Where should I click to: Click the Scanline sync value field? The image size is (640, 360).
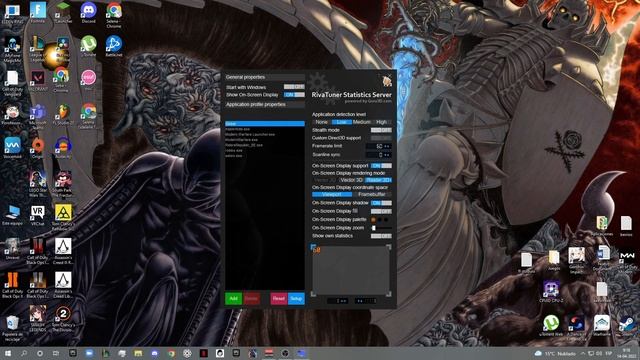[379, 155]
